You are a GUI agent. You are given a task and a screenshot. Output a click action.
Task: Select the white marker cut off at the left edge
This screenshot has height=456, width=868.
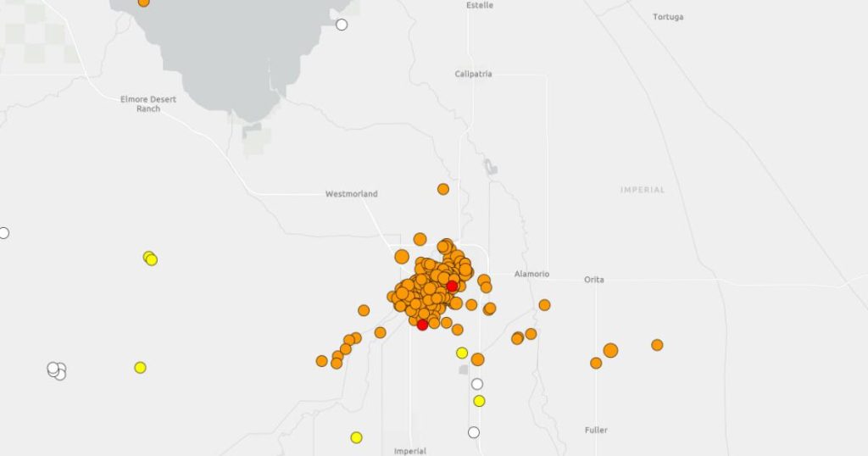4,233
